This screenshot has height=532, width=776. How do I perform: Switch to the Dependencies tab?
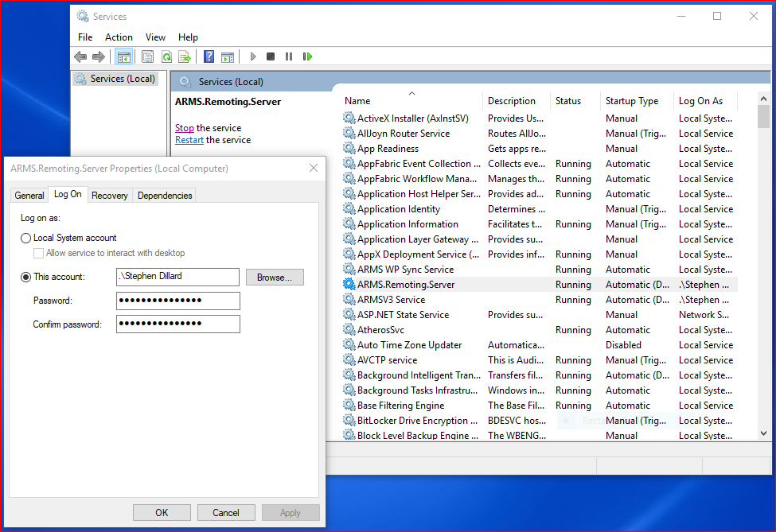(x=165, y=196)
